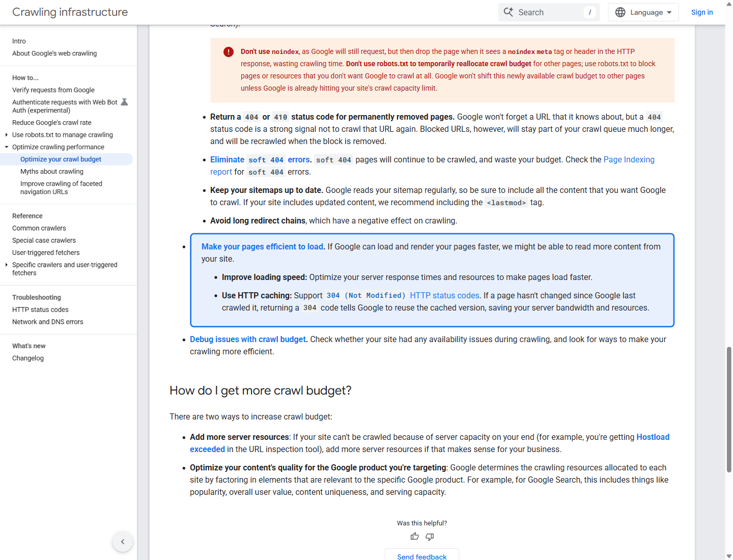Click the Crawling infrastructure title
This screenshot has width=733, height=560.
point(70,12)
